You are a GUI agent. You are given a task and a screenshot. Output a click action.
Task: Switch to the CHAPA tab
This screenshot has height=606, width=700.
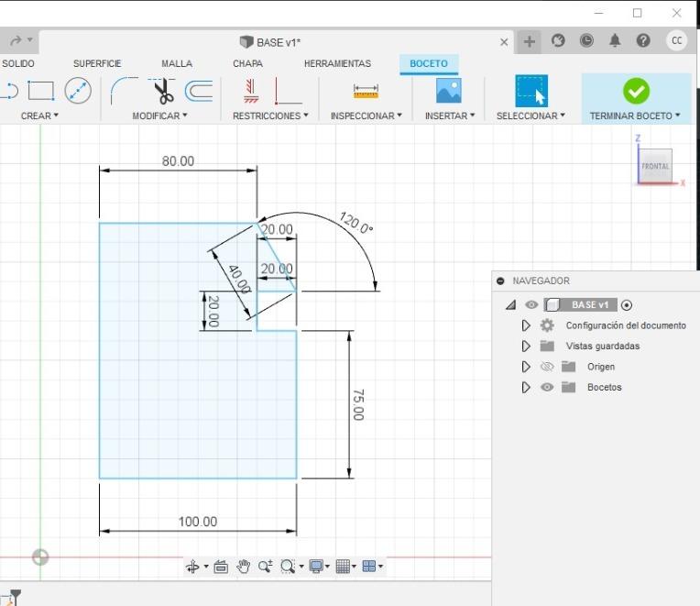coord(247,63)
